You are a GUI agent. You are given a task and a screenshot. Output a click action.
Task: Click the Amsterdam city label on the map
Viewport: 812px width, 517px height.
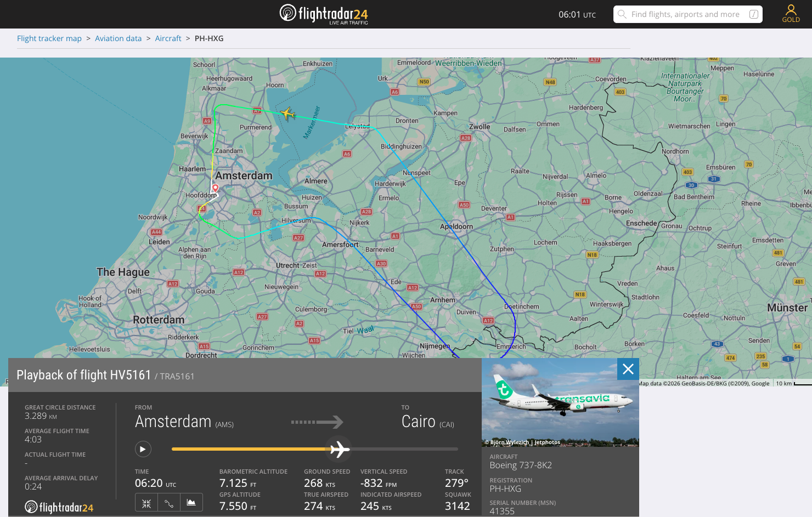[244, 176]
